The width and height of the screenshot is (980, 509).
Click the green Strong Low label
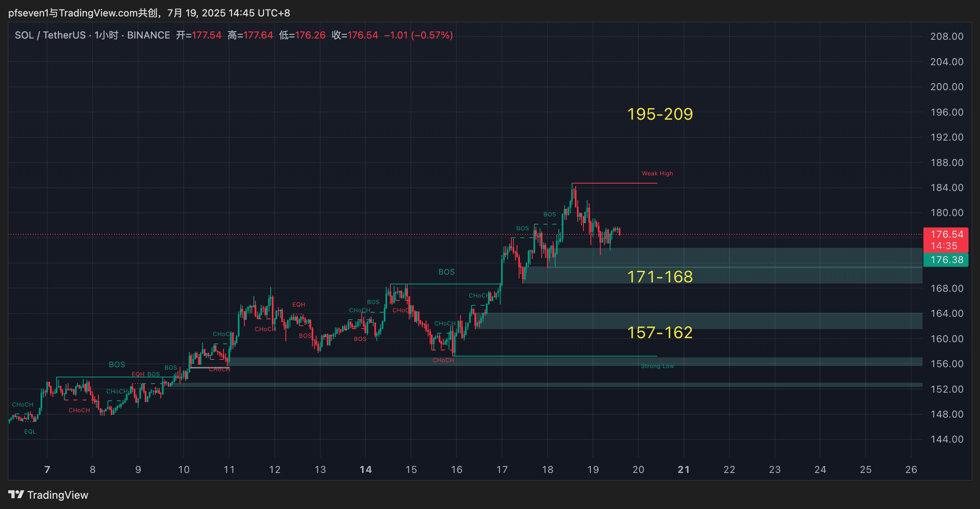[657, 366]
